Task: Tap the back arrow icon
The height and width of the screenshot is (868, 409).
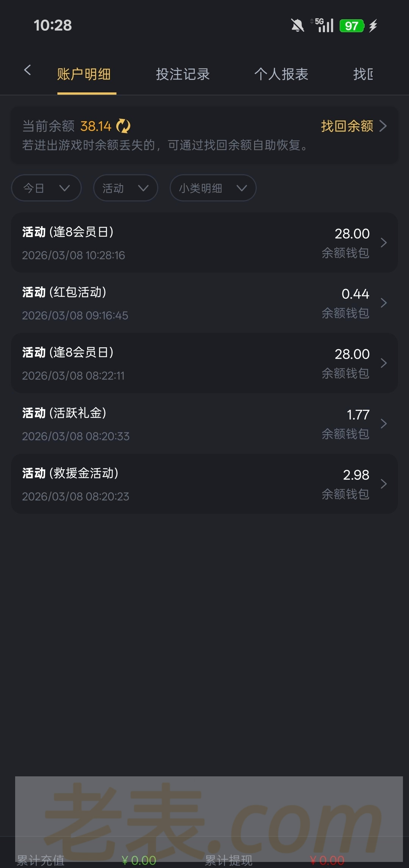Action: click(27, 70)
